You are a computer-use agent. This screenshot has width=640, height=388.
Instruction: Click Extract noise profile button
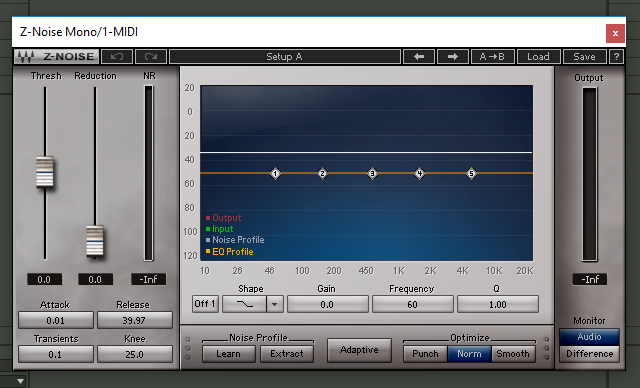point(287,354)
